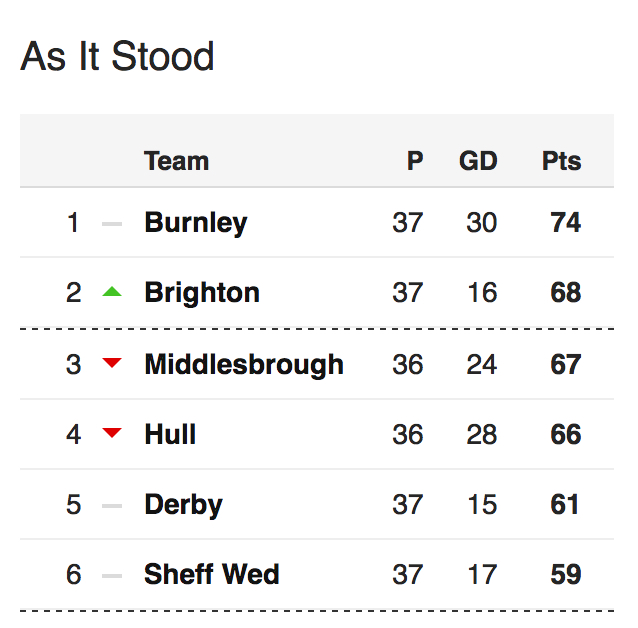Click the P column header
Screen dimensions: 638x628
[415, 161]
